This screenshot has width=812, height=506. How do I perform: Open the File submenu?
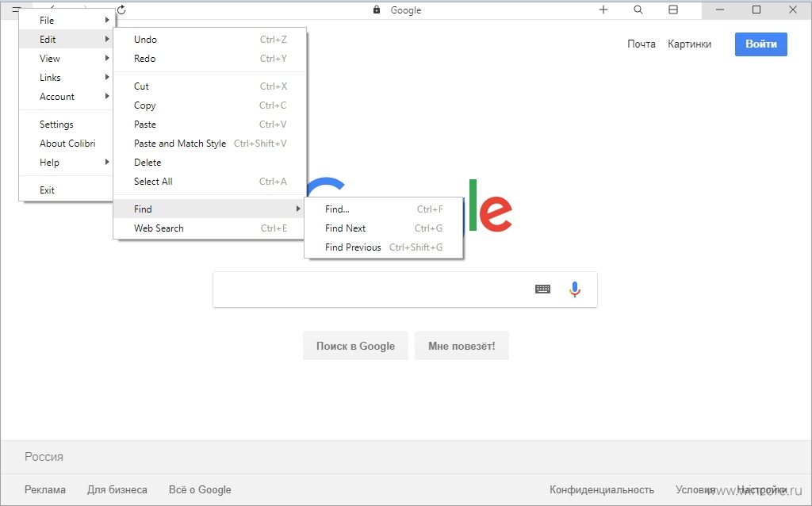(67, 20)
